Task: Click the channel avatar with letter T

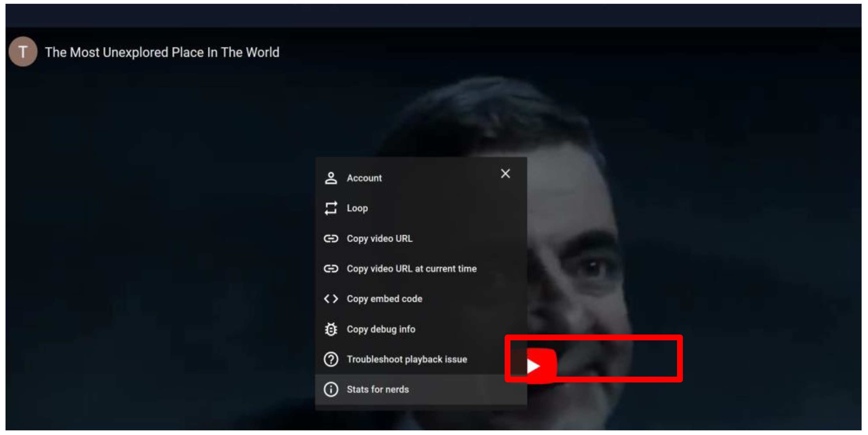Action: [23, 52]
